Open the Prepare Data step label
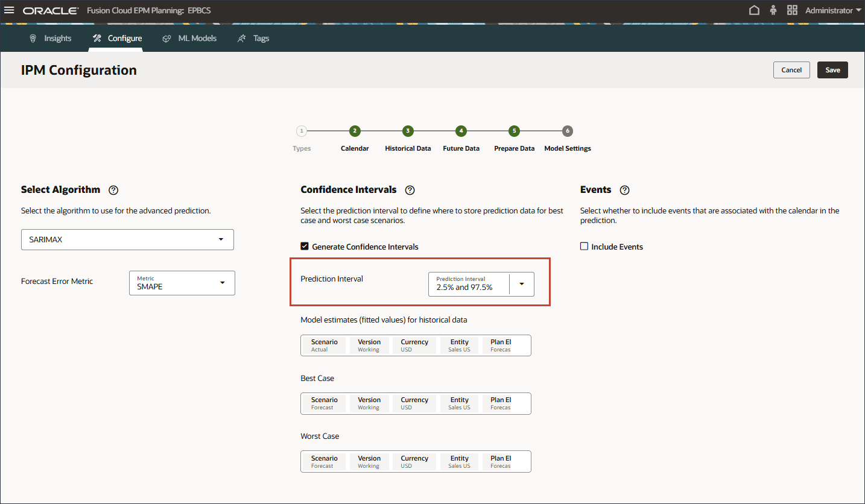The width and height of the screenshot is (865, 504). pos(514,148)
